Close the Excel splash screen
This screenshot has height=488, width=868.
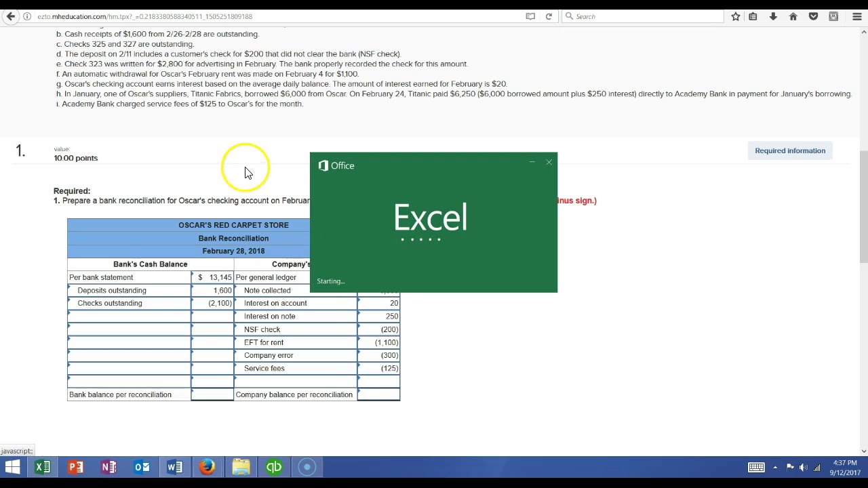point(549,162)
